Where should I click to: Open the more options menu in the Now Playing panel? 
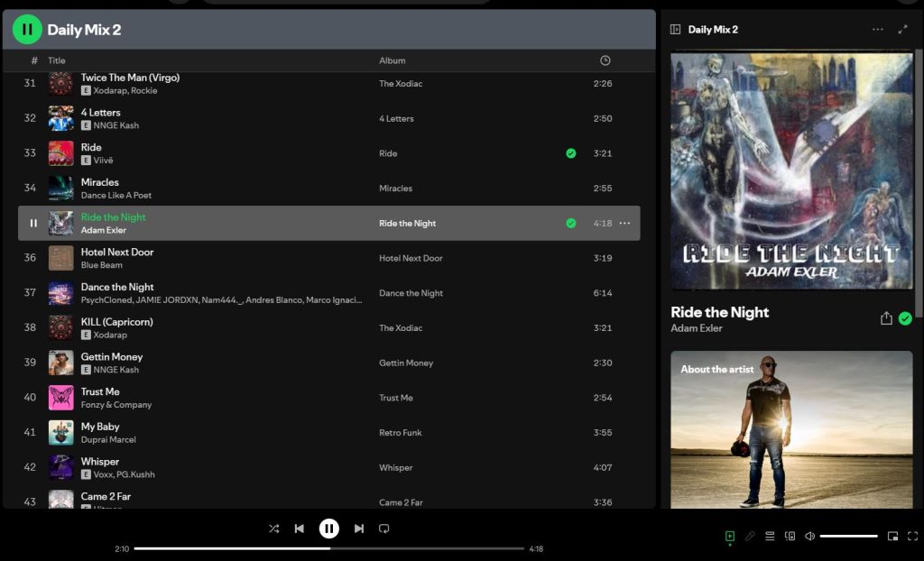[877, 30]
